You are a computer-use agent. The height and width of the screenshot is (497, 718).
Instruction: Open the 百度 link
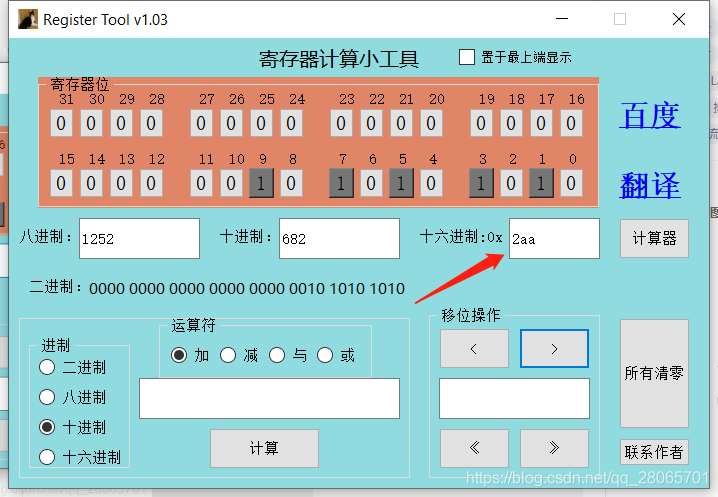[650, 115]
